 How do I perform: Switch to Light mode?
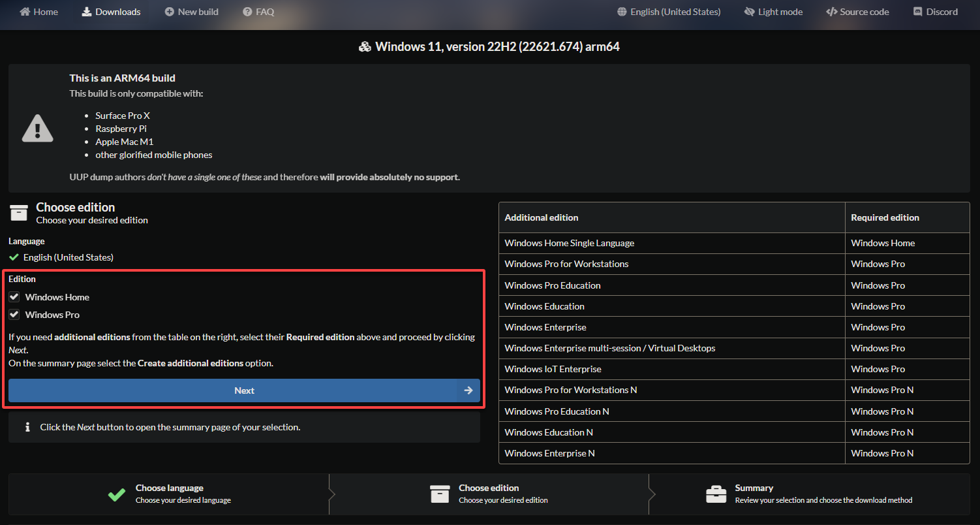pyautogui.click(x=773, y=12)
